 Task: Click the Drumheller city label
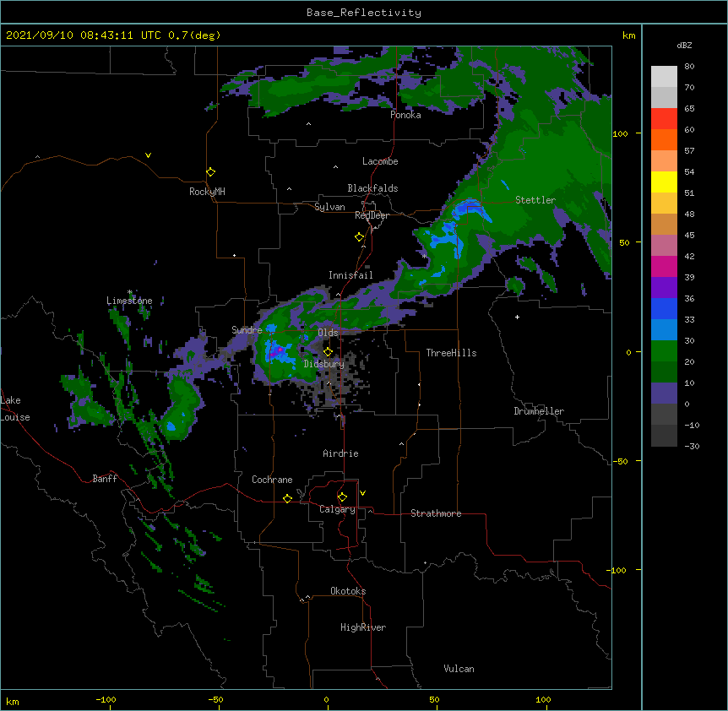pos(539,411)
